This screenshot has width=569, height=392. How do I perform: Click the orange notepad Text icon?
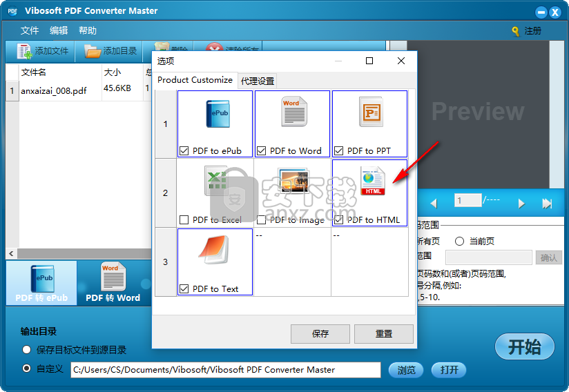tap(214, 250)
